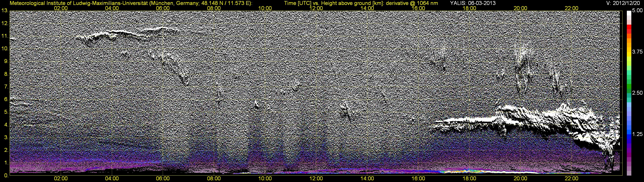Click the 04:00 label on the bottom time axis
This screenshot has height=182, width=644.
click(112, 179)
